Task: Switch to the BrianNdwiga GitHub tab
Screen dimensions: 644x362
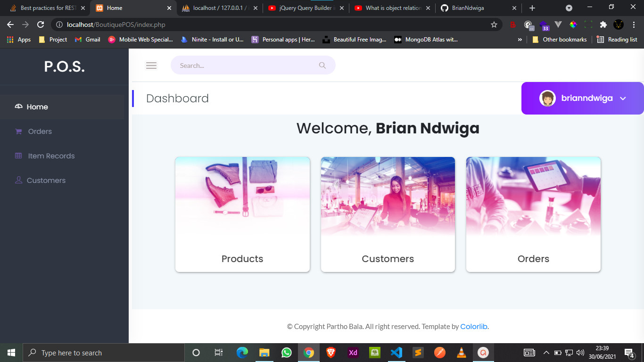Action: (x=479, y=8)
